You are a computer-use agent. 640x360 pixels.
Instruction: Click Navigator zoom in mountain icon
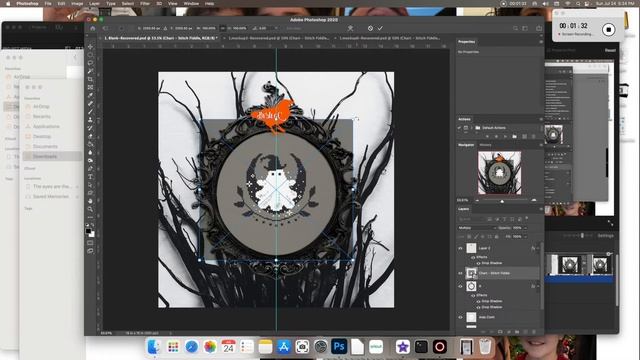pos(533,200)
